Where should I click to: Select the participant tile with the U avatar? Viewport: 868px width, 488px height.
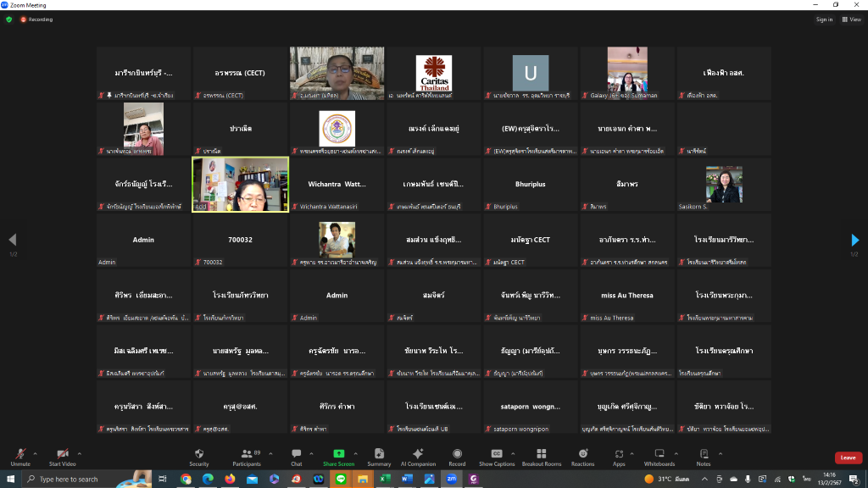pos(531,73)
